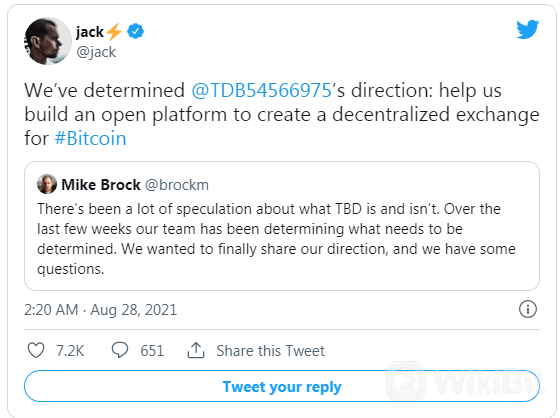Open jack's profile picture
560x418 pixels.
[48, 41]
